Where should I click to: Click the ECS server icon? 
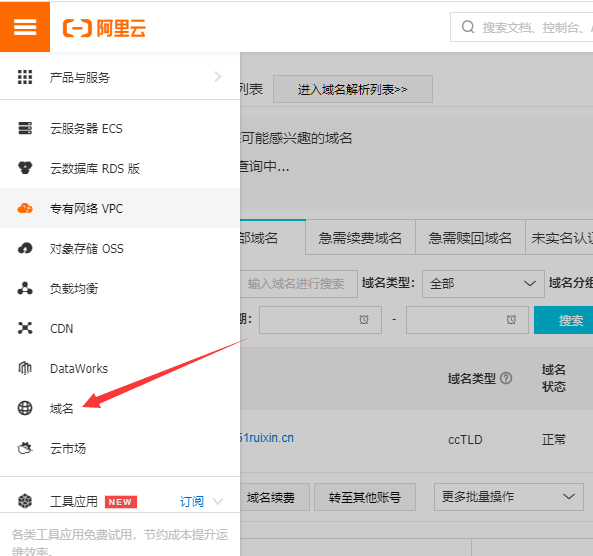(x=25, y=128)
